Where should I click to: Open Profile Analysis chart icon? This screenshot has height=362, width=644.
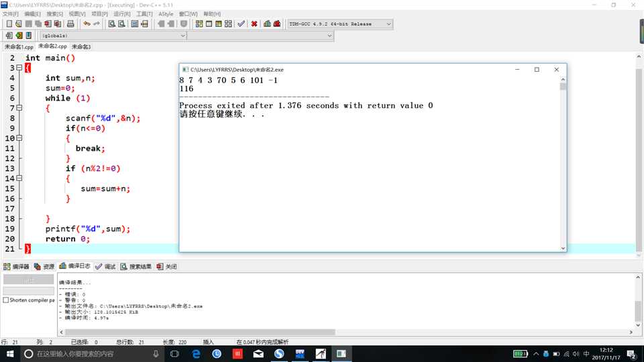click(x=268, y=24)
